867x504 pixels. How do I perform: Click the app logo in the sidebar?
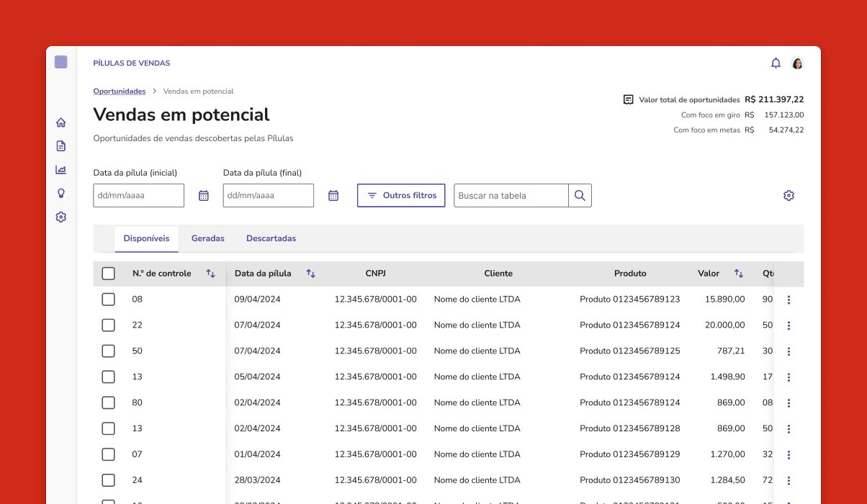(61, 62)
